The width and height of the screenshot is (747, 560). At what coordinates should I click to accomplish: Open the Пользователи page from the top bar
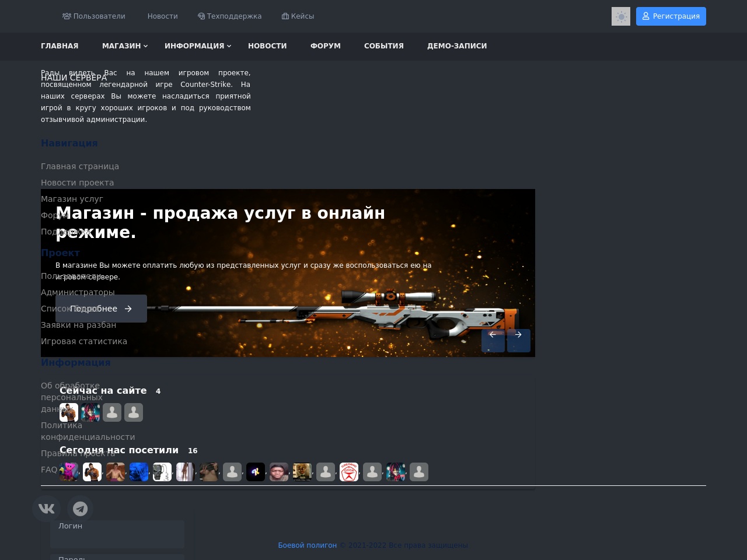pyautogui.click(x=94, y=16)
